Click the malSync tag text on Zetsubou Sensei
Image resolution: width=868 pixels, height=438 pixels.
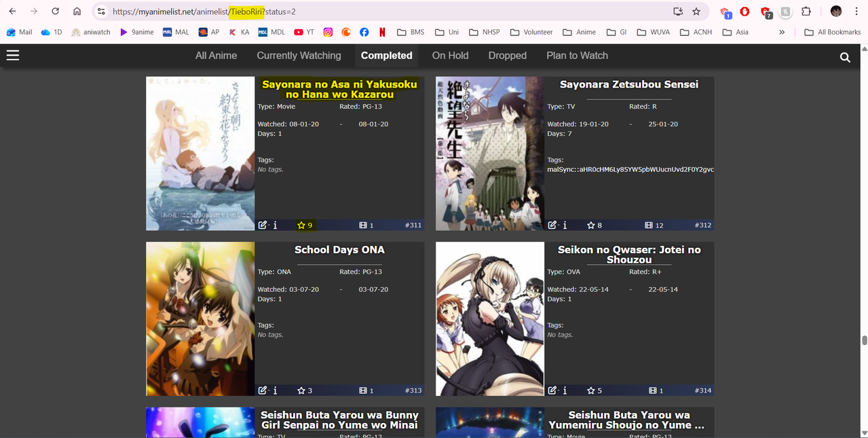click(630, 169)
